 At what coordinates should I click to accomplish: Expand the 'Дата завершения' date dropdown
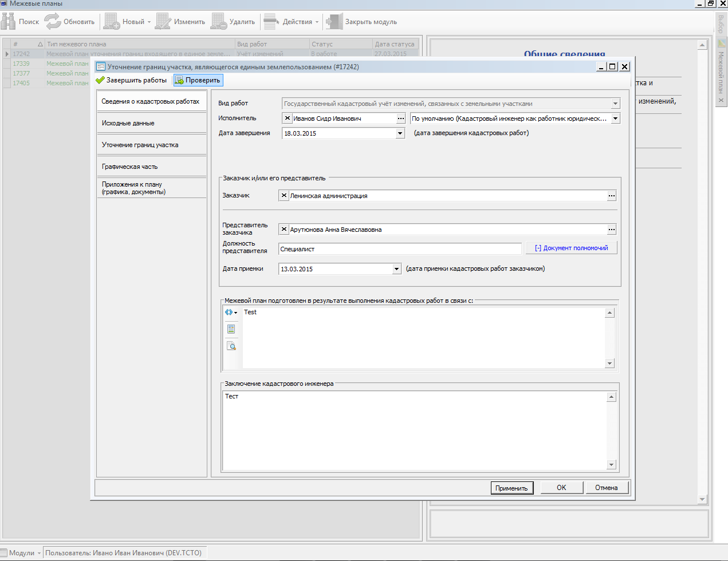[x=400, y=133]
